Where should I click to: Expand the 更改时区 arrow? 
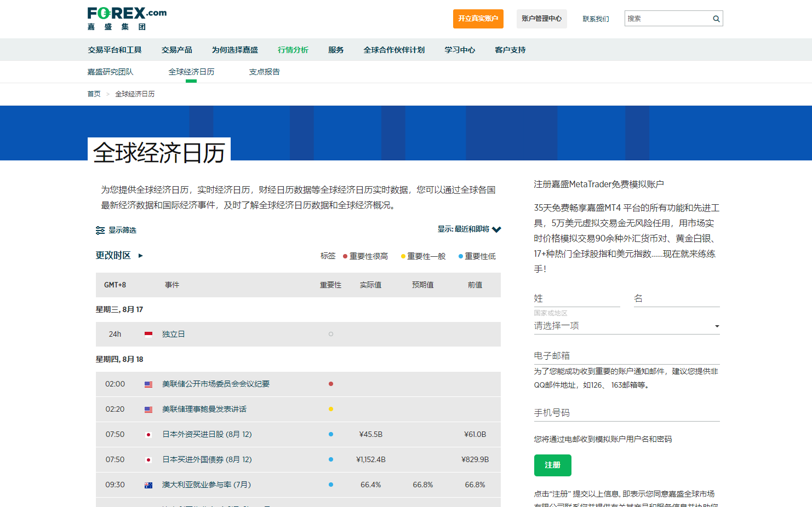coord(141,256)
